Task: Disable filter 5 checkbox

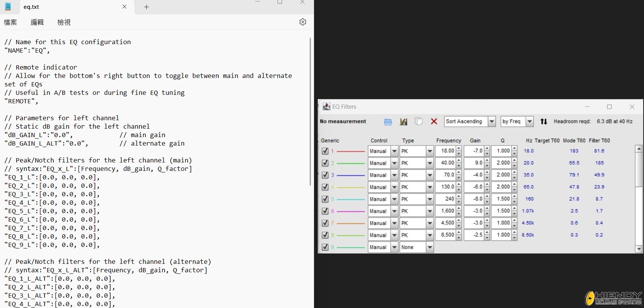Action: coord(325,199)
